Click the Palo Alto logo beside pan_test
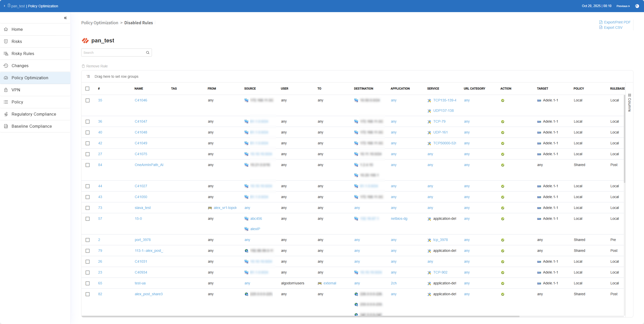 pos(85,41)
